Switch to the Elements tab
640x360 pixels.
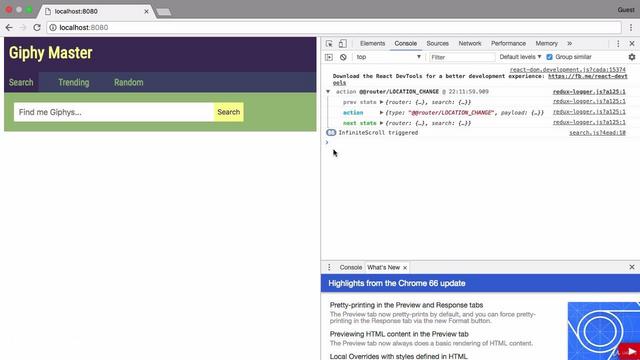pyautogui.click(x=372, y=43)
